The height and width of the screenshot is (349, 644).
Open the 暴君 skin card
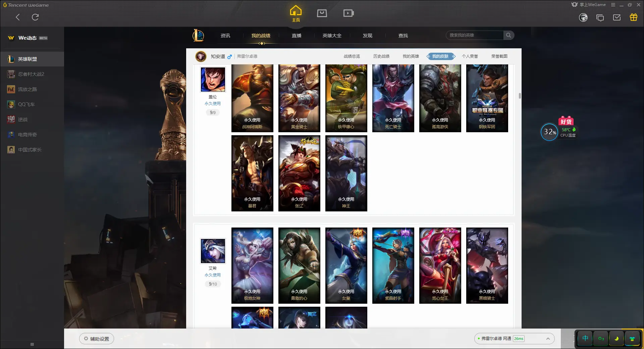[x=252, y=173]
